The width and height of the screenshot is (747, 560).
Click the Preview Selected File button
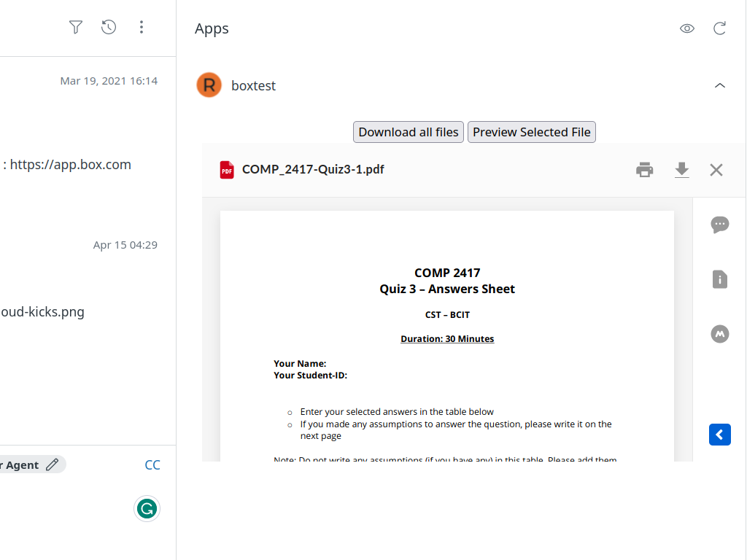pyautogui.click(x=531, y=132)
